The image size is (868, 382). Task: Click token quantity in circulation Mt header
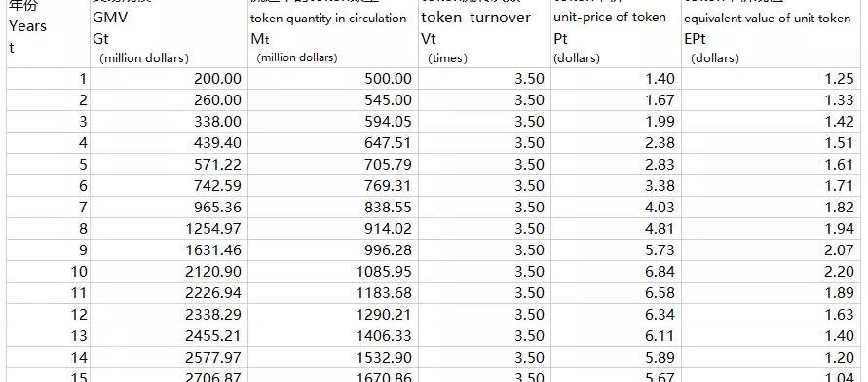pyautogui.click(x=333, y=34)
